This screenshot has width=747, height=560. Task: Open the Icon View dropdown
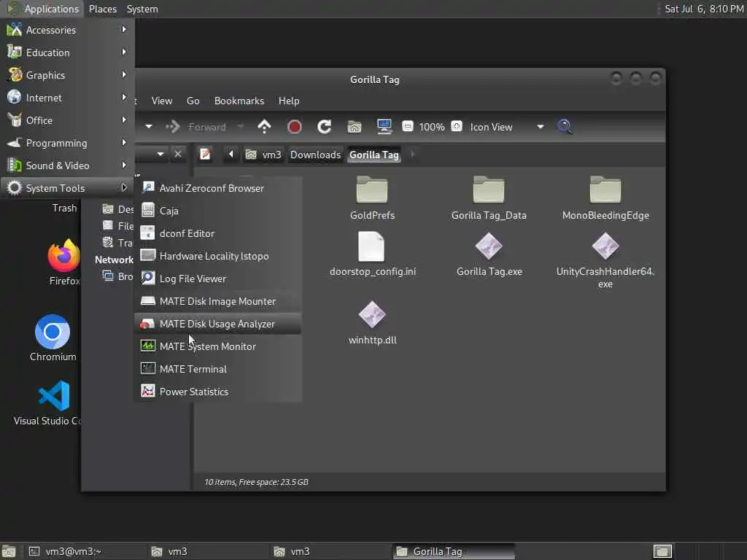pos(507,127)
